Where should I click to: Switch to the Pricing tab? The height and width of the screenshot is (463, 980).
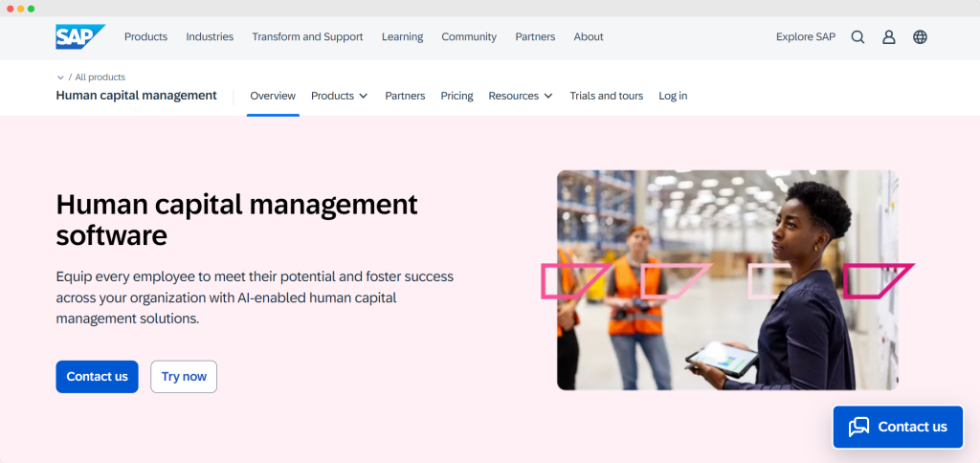pyautogui.click(x=457, y=96)
